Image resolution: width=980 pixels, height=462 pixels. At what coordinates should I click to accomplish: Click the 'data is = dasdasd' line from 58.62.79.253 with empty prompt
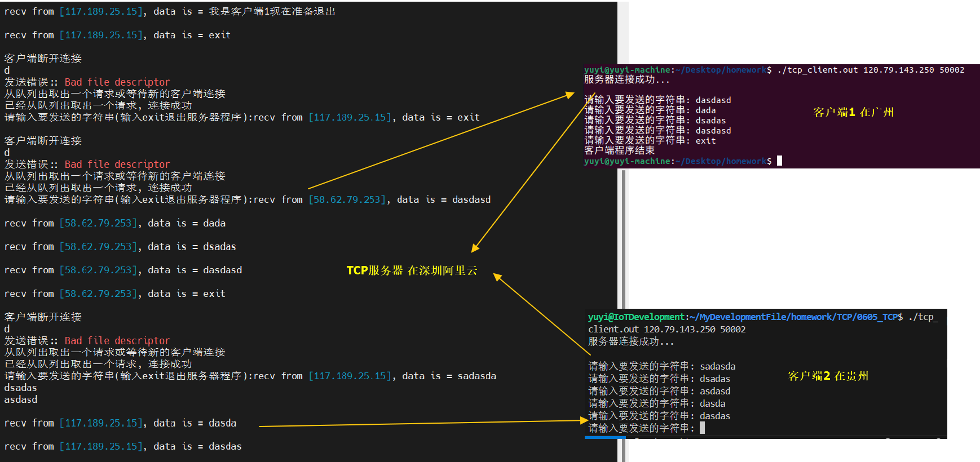tap(123, 270)
